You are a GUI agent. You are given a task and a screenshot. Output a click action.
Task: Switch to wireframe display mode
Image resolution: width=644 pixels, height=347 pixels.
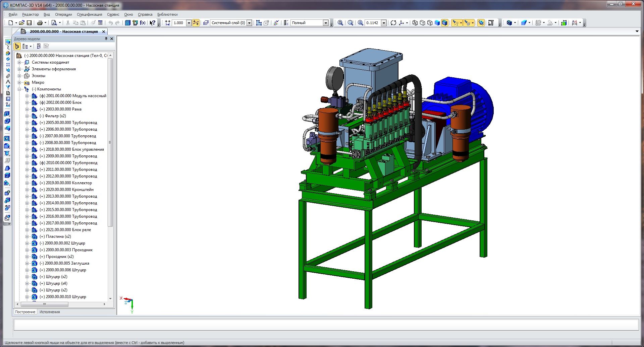[415, 23]
